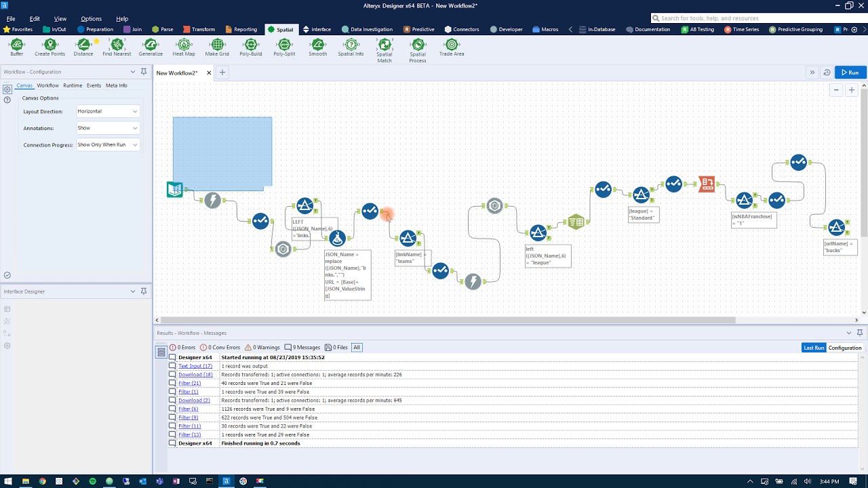Show Last Run results
Image resolution: width=868 pixels, height=488 pixels.
[x=814, y=348]
